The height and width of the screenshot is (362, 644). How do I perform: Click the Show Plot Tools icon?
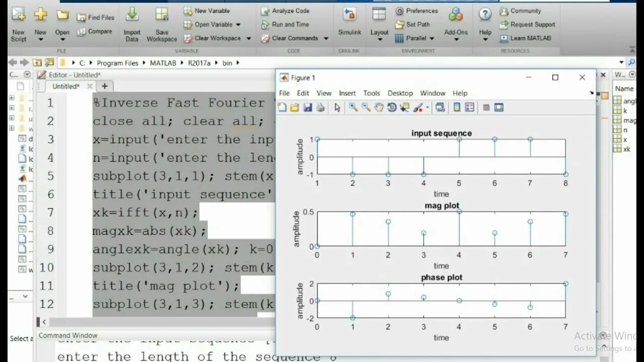click(499, 107)
